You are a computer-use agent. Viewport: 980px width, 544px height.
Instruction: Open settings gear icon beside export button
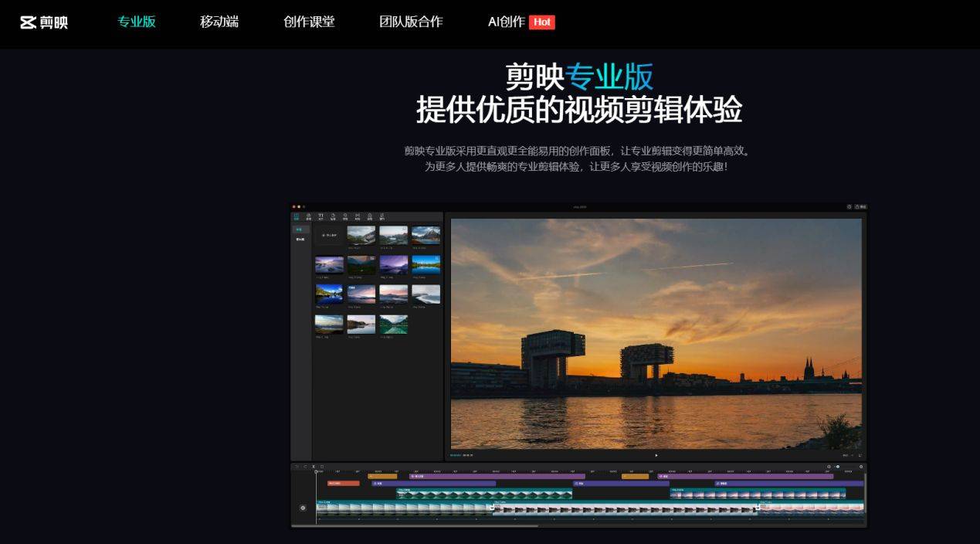pos(849,207)
